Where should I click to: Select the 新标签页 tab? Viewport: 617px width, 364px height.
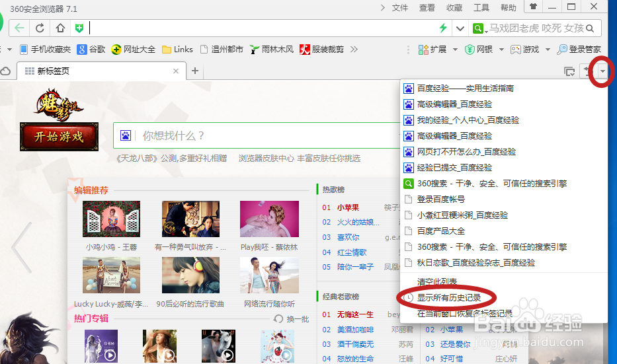coord(101,71)
